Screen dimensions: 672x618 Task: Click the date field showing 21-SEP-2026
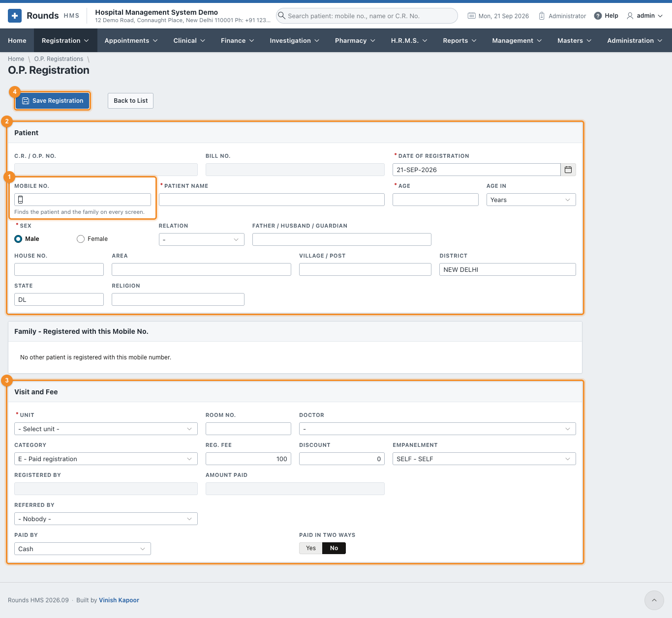pos(477,170)
